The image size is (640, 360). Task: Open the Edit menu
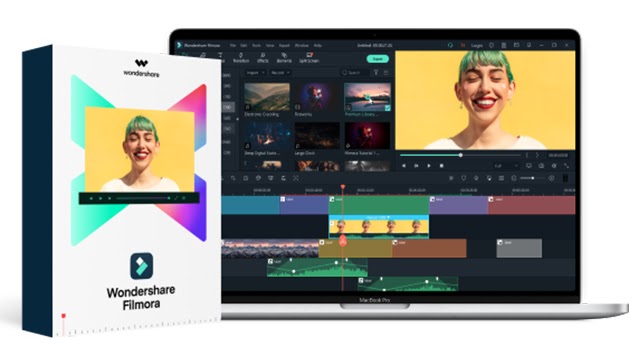click(x=244, y=45)
